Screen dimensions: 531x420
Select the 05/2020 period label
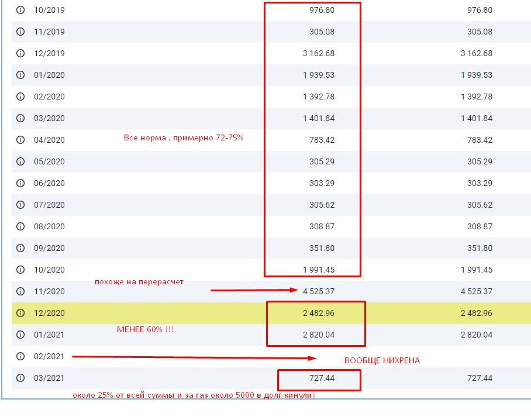[x=49, y=161]
